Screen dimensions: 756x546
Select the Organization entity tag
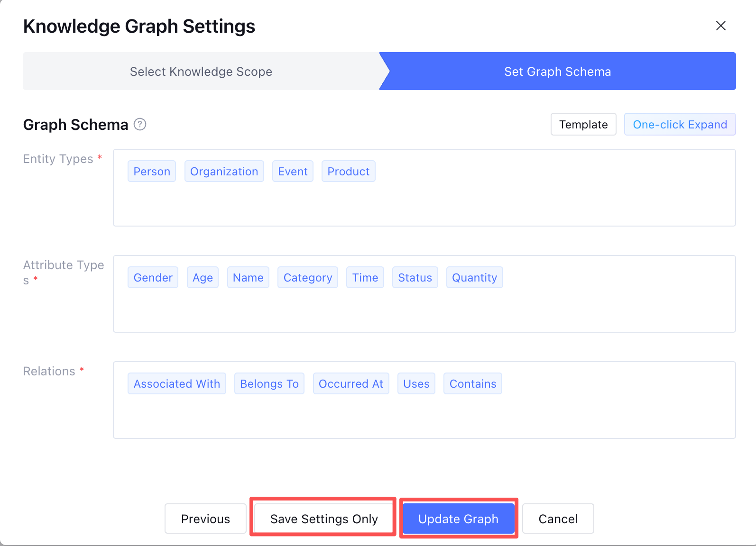click(x=224, y=172)
